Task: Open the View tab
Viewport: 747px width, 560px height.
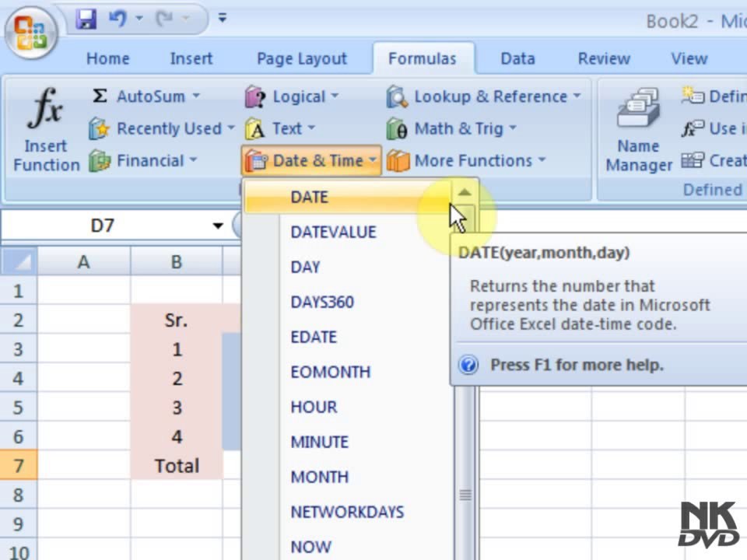Action: [x=689, y=58]
